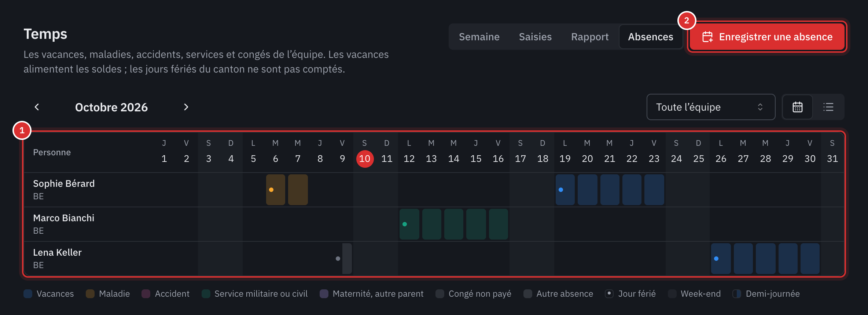This screenshot has height=315, width=868.
Task: Click the Service militaire ou civil swatch
Action: tap(206, 294)
